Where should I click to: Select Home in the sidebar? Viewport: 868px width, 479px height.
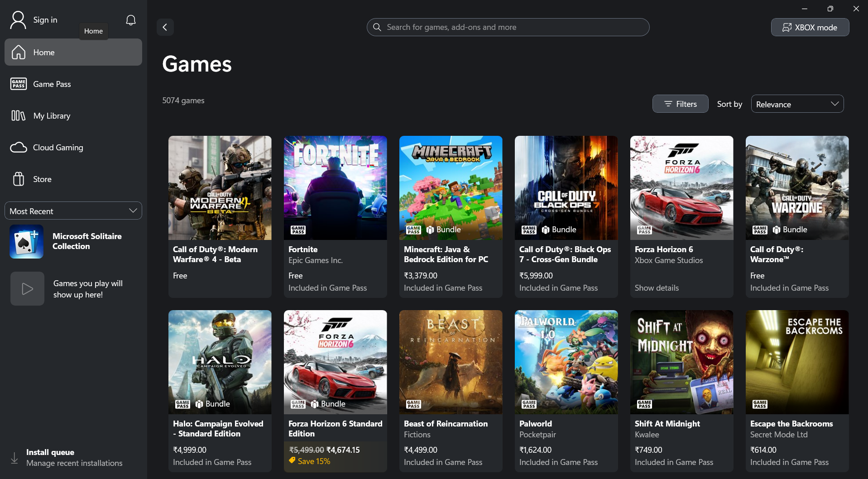73,52
